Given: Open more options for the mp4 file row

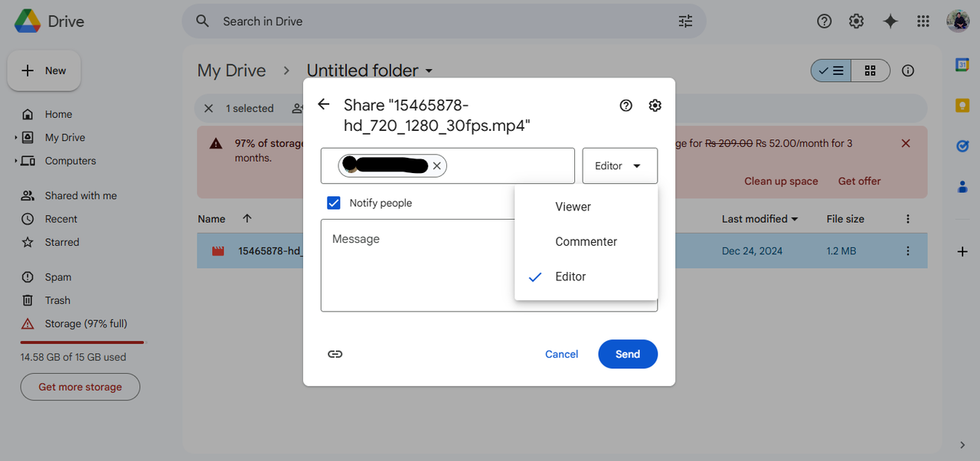Looking at the screenshot, I should [x=908, y=251].
